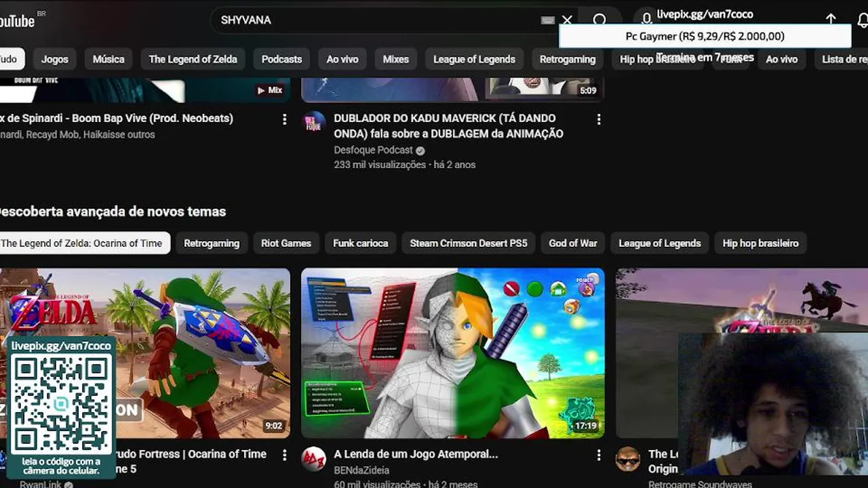Open YouTube home via logo
Image resolution: width=868 pixels, height=488 pixels.
(18, 21)
